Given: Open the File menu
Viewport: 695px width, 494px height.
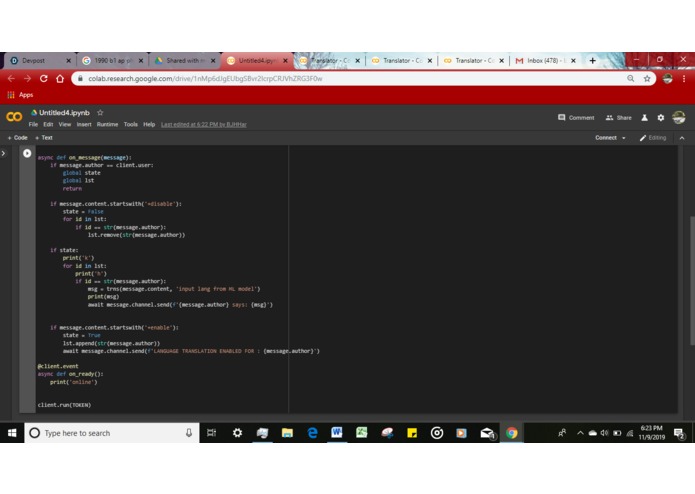Looking at the screenshot, I should 33,124.
